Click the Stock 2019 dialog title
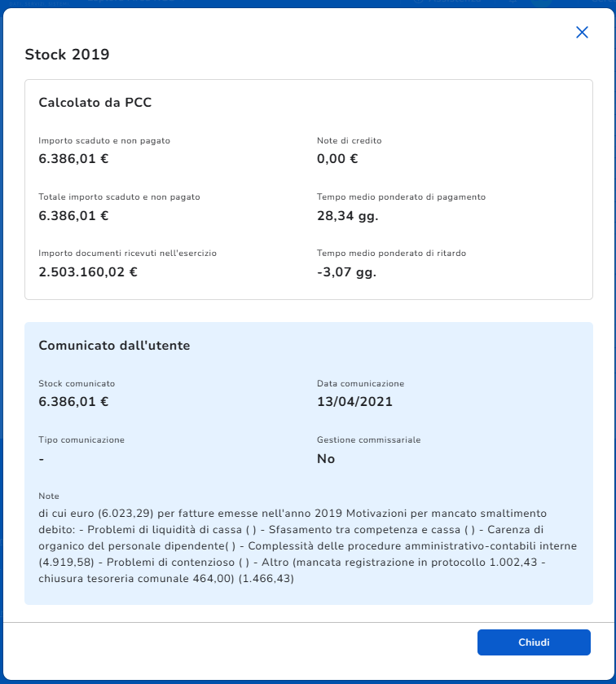The width and height of the screenshot is (616, 684). 67,55
